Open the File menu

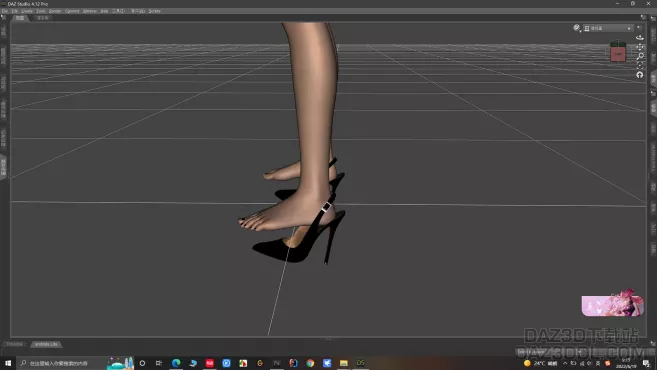coord(5,11)
